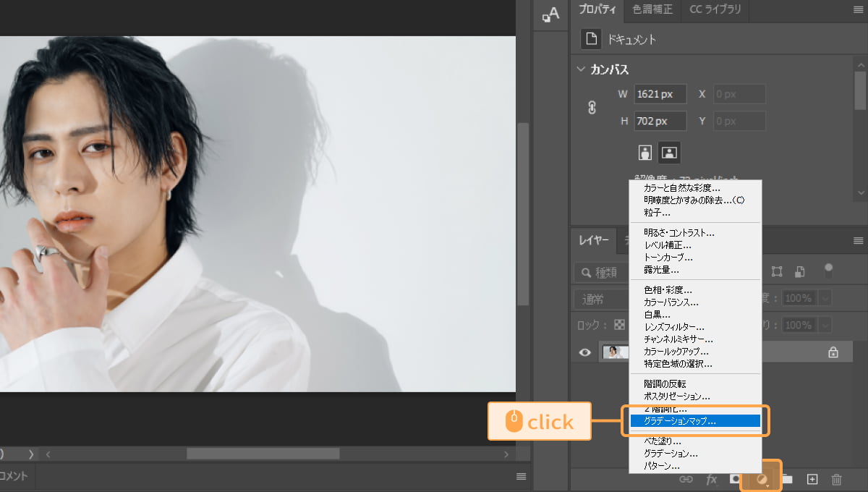
Task: Create a new layer with plus icon
Action: [x=812, y=479]
